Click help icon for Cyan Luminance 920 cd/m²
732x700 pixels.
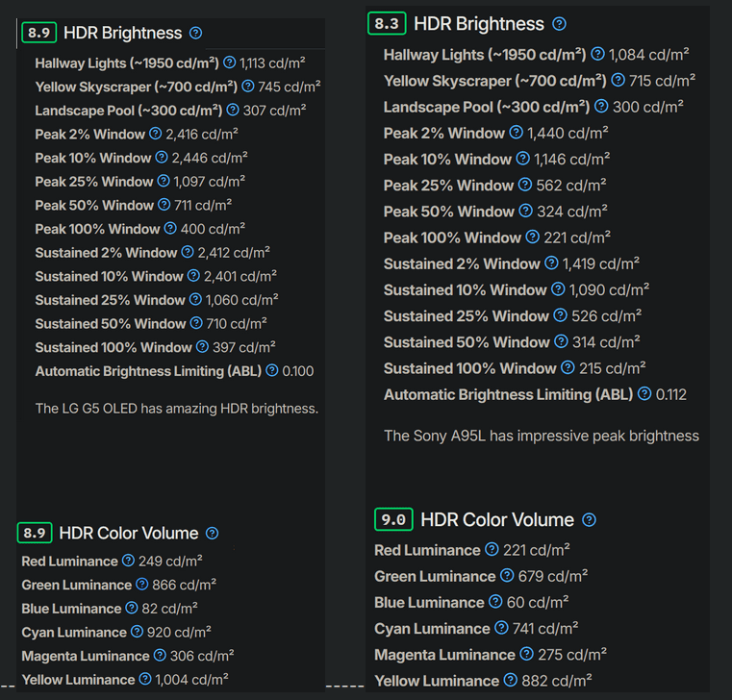point(137,632)
